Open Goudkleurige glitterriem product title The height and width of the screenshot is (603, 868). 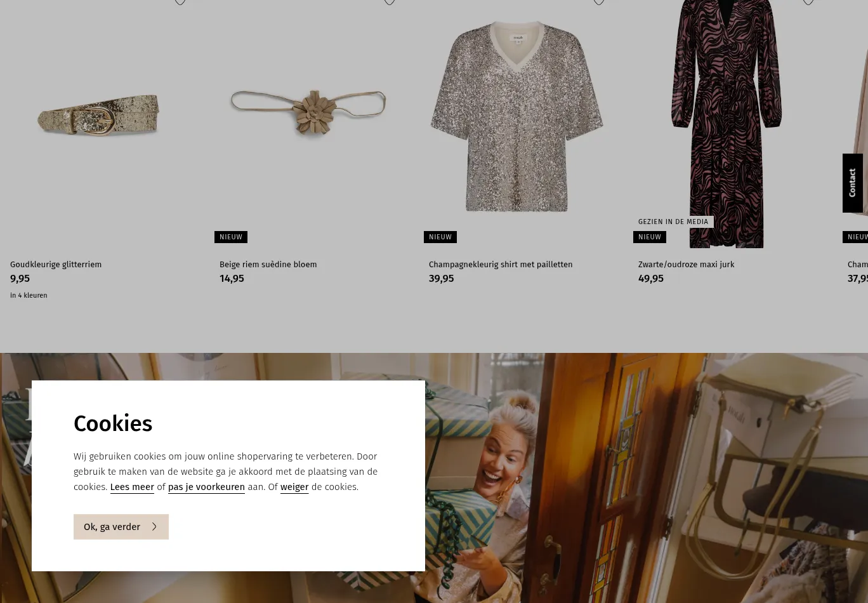(56, 265)
